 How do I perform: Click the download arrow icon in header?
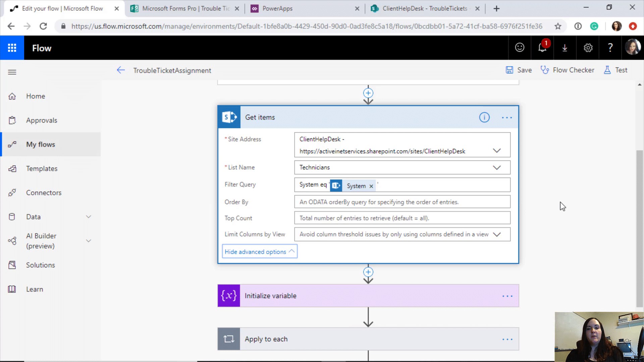(565, 48)
